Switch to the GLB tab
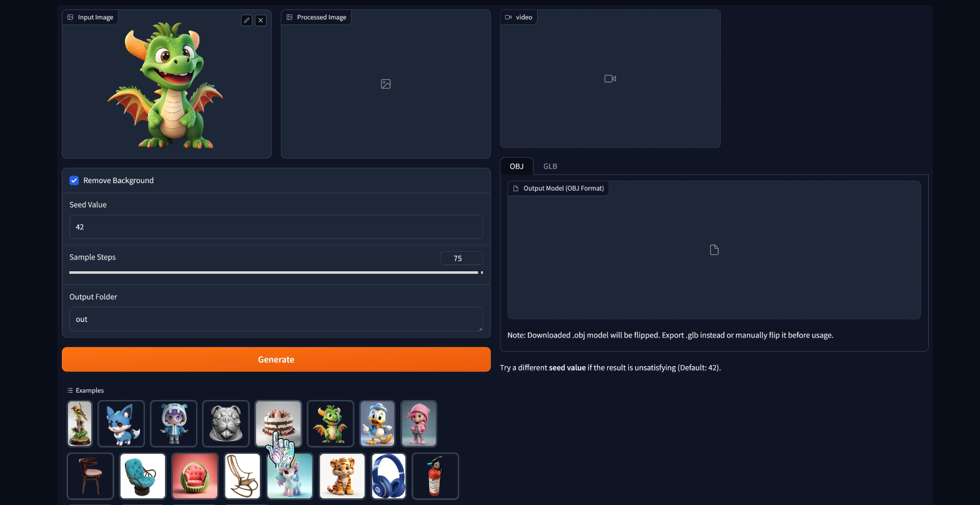The width and height of the screenshot is (980, 505). click(550, 166)
